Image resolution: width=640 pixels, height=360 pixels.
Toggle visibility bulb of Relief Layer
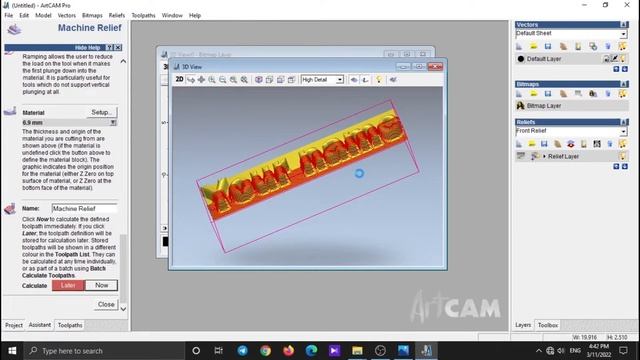(x=623, y=156)
